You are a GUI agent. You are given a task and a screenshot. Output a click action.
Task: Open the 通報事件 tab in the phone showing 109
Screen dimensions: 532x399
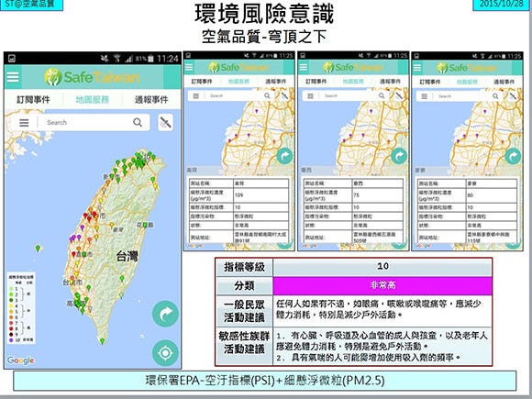pyautogui.click(x=275, y=82)
